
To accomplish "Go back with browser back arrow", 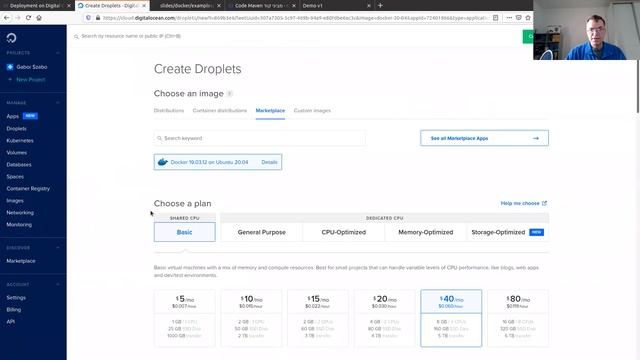I will tap(7, 18).
